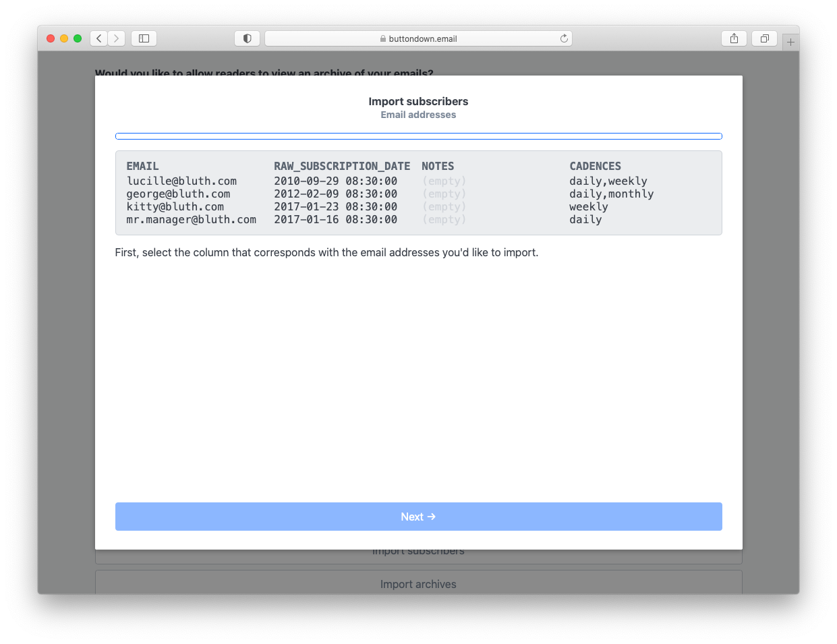The image size is (837, 644).
Task: Click the forward navigation arrow
Action: (117, 38)
